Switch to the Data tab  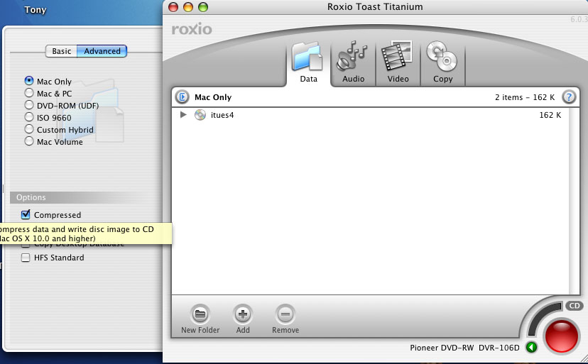click(308, 63)
